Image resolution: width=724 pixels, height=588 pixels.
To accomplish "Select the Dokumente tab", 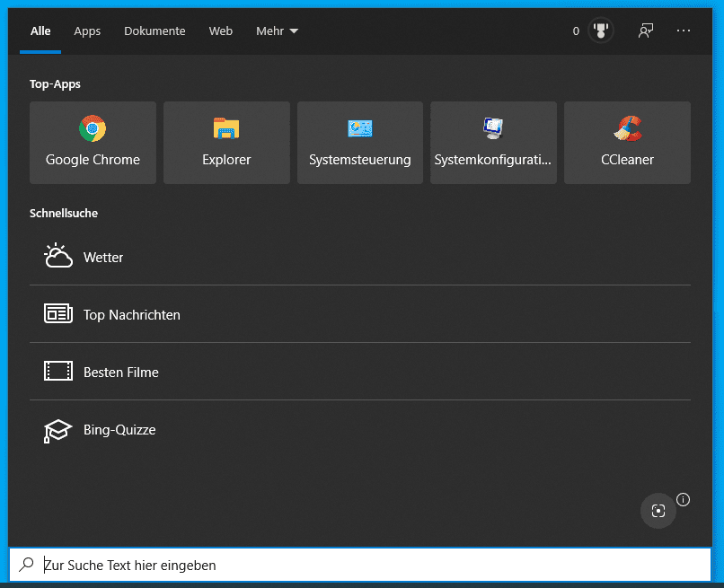I will click(x=155, y=31).
